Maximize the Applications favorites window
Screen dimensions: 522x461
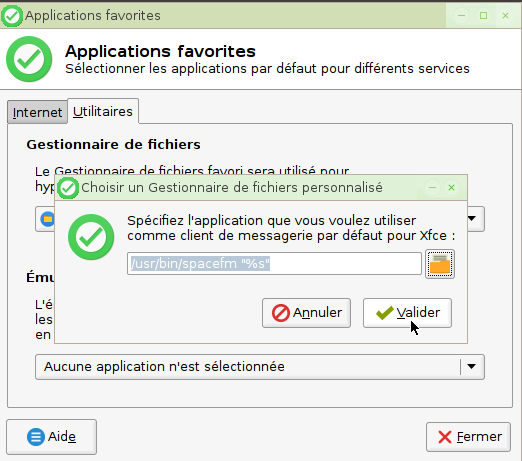(x=483, y=15)
